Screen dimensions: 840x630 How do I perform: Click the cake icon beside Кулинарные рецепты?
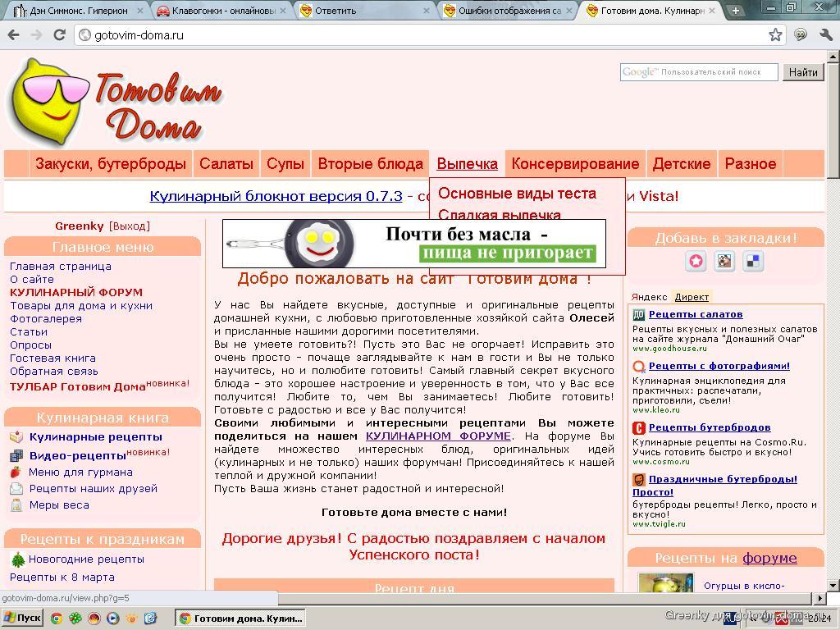click(x=16, y=437)
